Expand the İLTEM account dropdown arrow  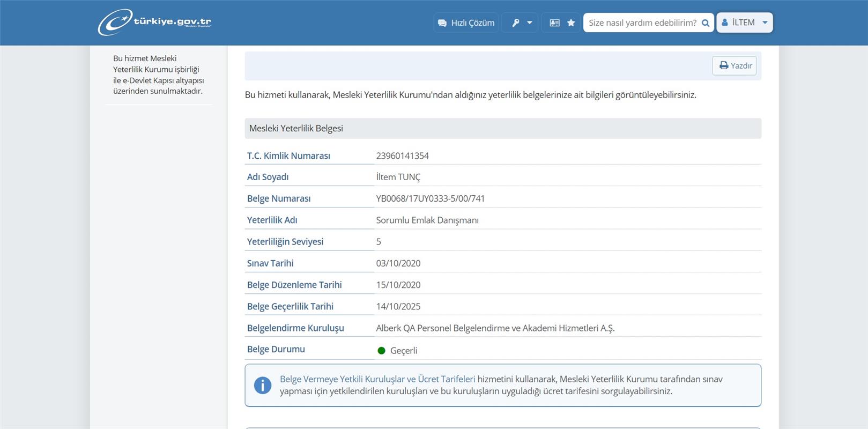pos(765,23)
